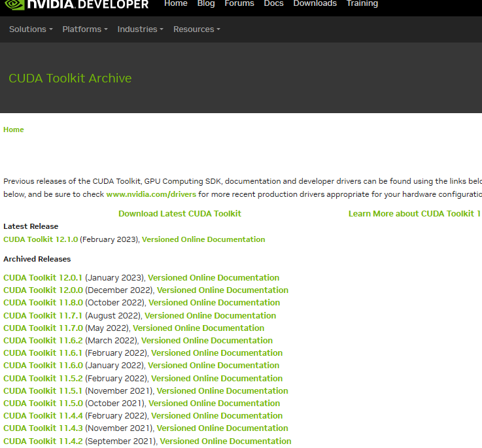
Task: Open documentation for CUDA Toolkit 11.4.2
Action: tap(226, 441)
